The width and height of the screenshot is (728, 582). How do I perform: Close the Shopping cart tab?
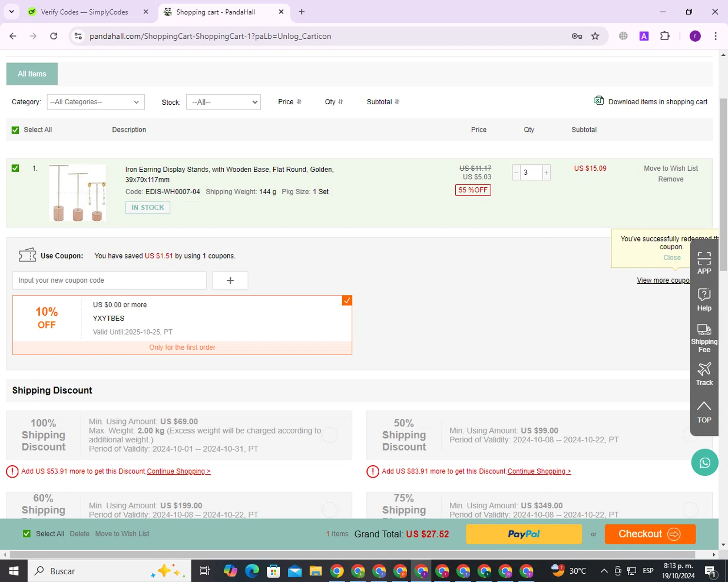point(281,12)
